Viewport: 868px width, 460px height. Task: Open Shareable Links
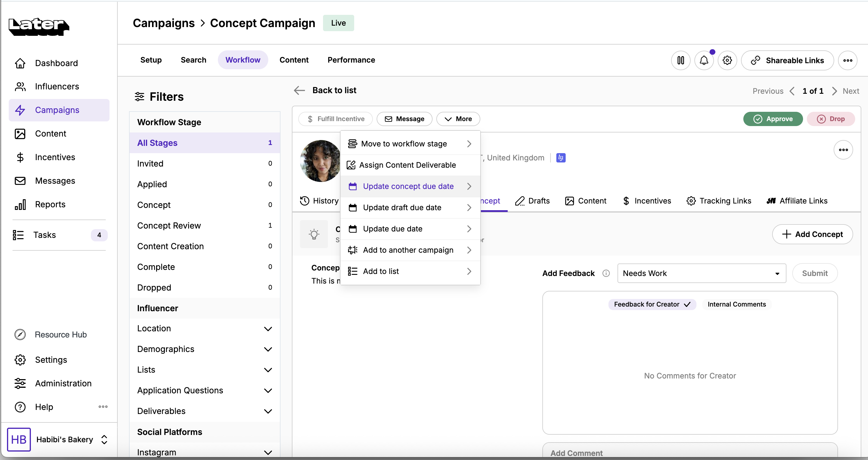coord(788,60)
